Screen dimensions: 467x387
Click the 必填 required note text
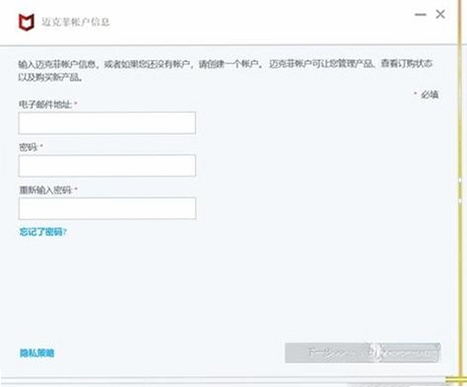click(x=429, y=95)
